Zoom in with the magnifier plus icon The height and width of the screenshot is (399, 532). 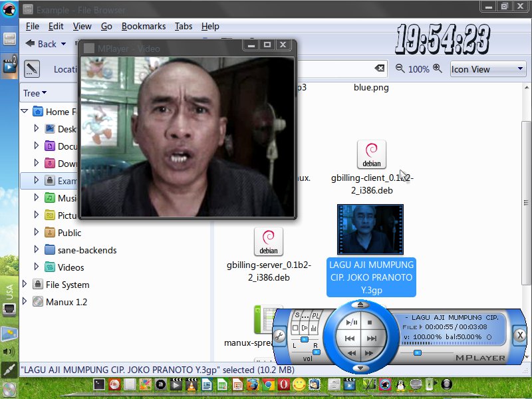coord(438,68)
